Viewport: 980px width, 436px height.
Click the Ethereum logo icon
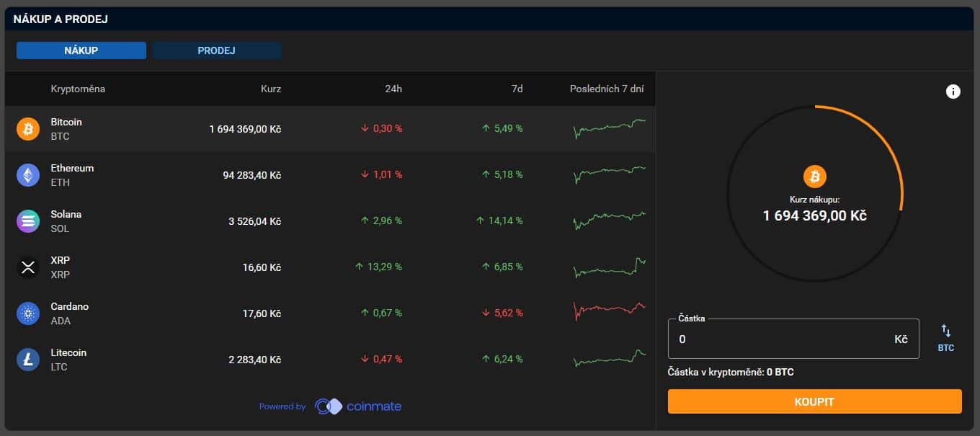pyautogui.click(x=28, y=175)
